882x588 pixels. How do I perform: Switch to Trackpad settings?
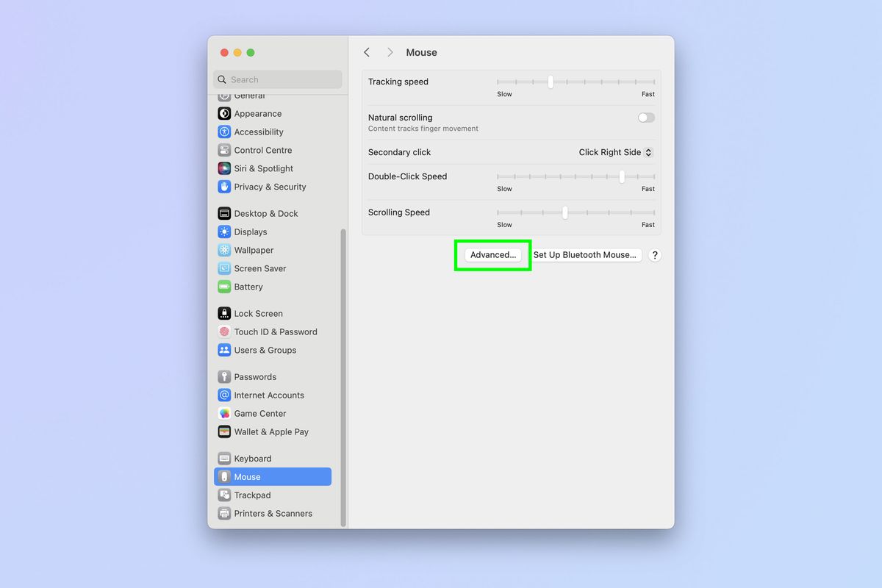[252, 495]
